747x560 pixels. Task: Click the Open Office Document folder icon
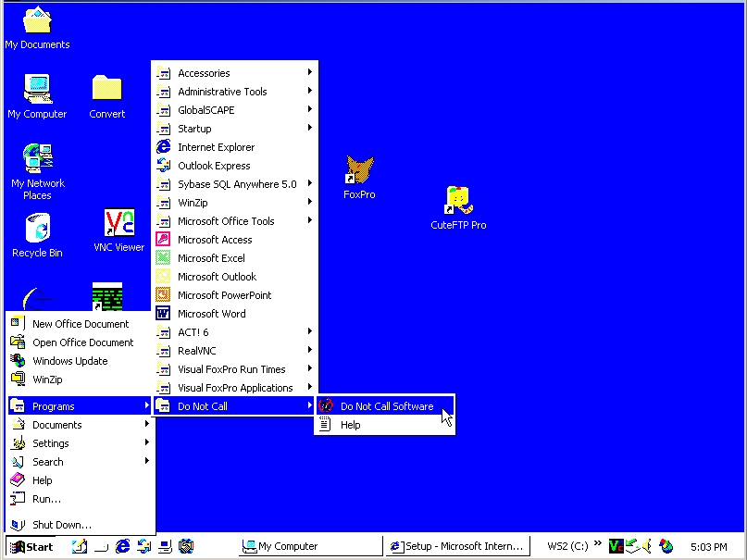18,342
